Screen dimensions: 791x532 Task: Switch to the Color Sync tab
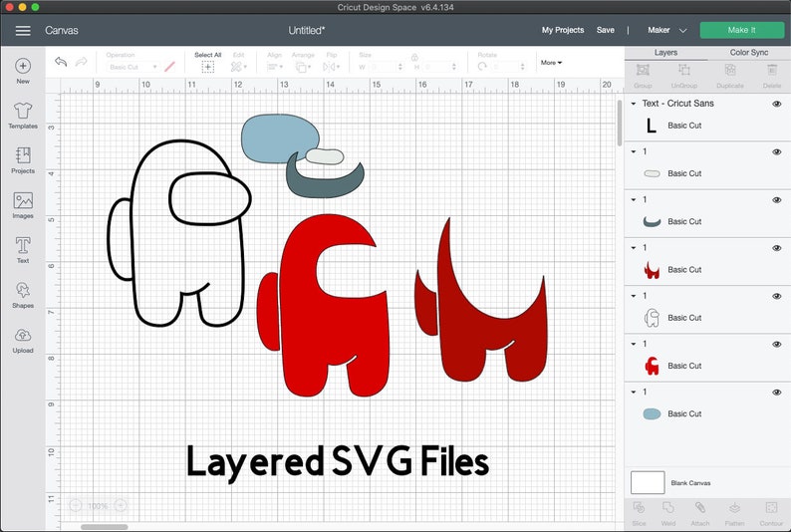click(748, 53)
